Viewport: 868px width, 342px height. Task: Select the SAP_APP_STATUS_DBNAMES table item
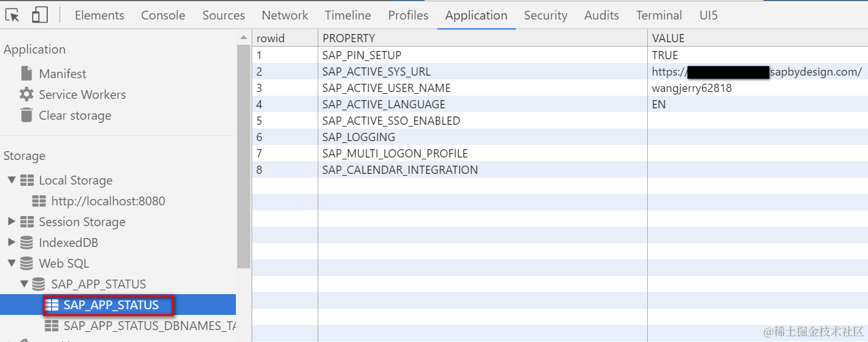pyautogui.click(x=149, y=326)
